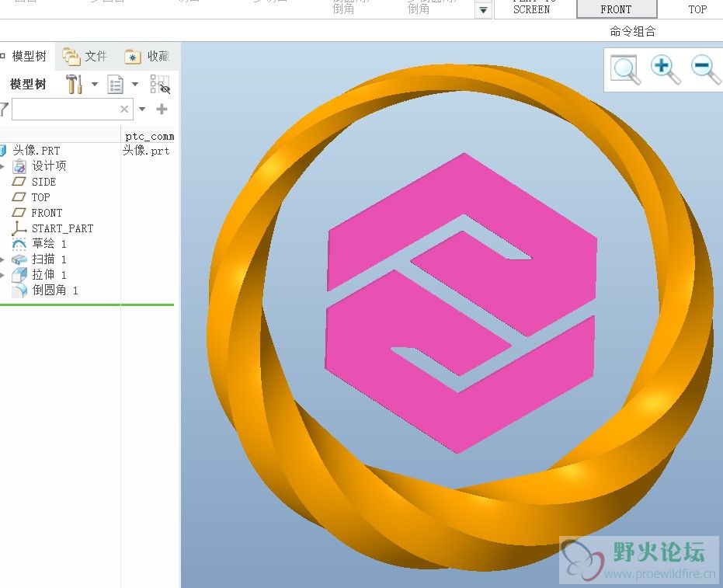Screen dimensions: 723x588
Task: Select the TOP view button
Action: point(697,9)
